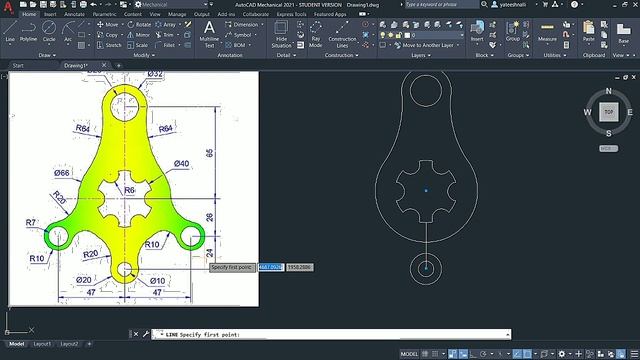Toggle the layer on/off lightbulb
The height and width of the screenshot is (360, 640).
point(382,35)
